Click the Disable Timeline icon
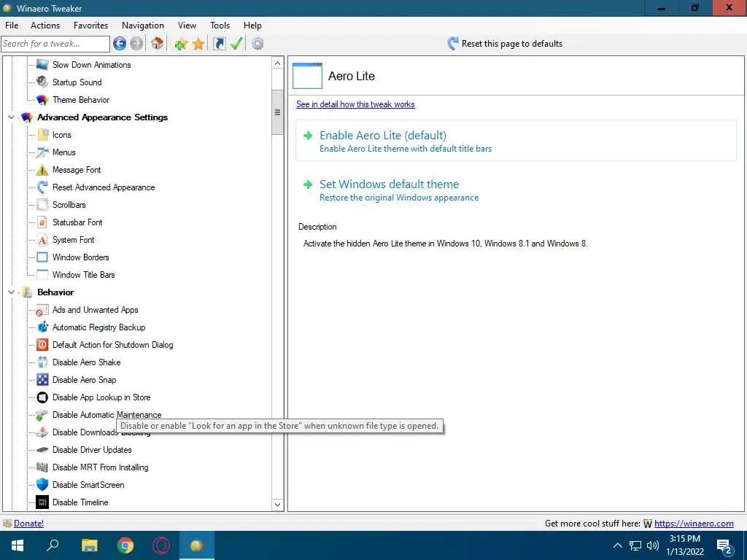Viewport: 747px width, 560px height. pos(42,502)
